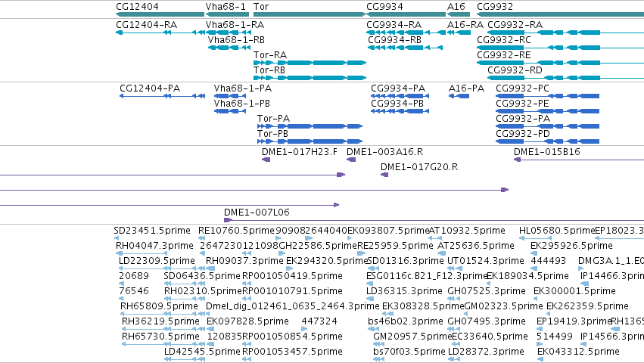Click the HL05680.5prime EST label
The height and width of the screenshot is (363, 644).
coord(557,231)
